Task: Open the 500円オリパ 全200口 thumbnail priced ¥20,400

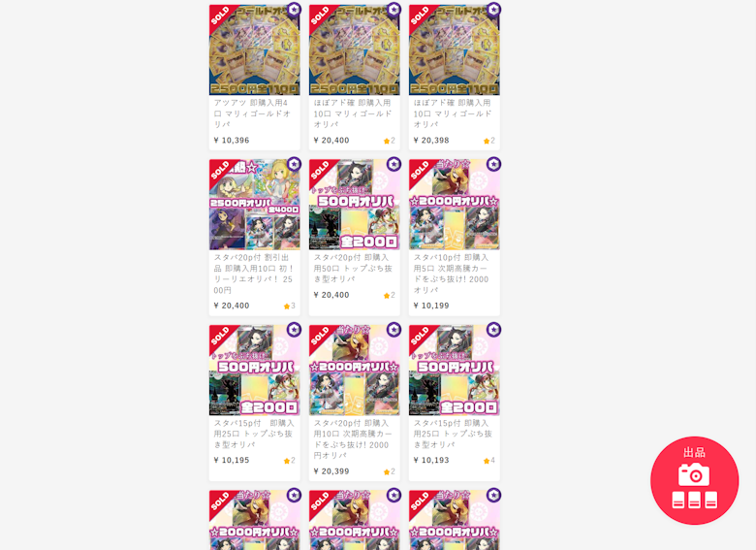Action: click(355, 205)
